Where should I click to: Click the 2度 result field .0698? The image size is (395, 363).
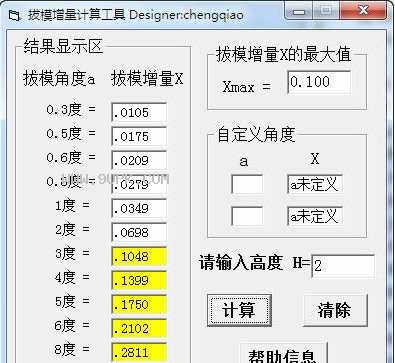pyautogui.click(x=139, y=232)
